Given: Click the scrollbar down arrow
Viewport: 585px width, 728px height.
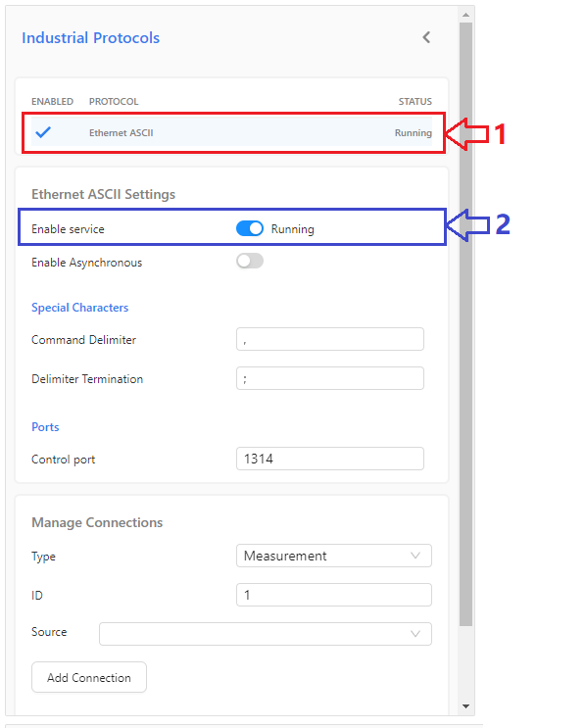Looking at the screenshot, I should click(465, 706).
